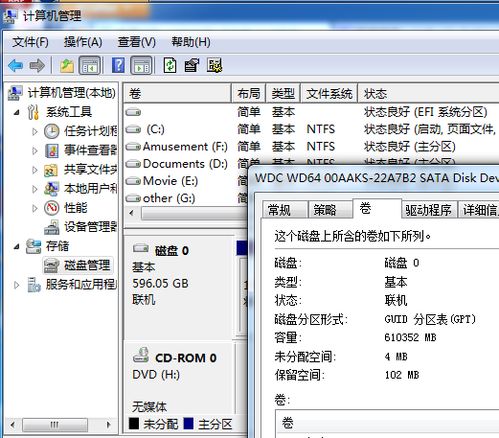Click the Refresh toolbar icon

(x=170, y=65)
